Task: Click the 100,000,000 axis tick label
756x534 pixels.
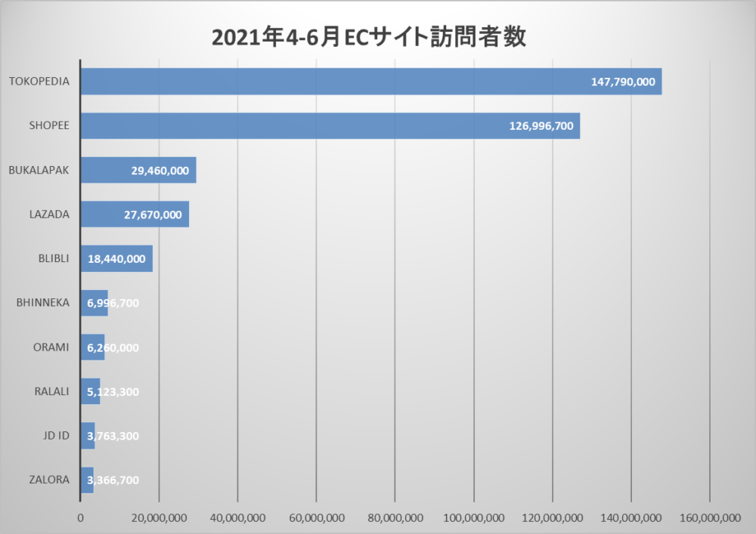Action: click(474, 518)
